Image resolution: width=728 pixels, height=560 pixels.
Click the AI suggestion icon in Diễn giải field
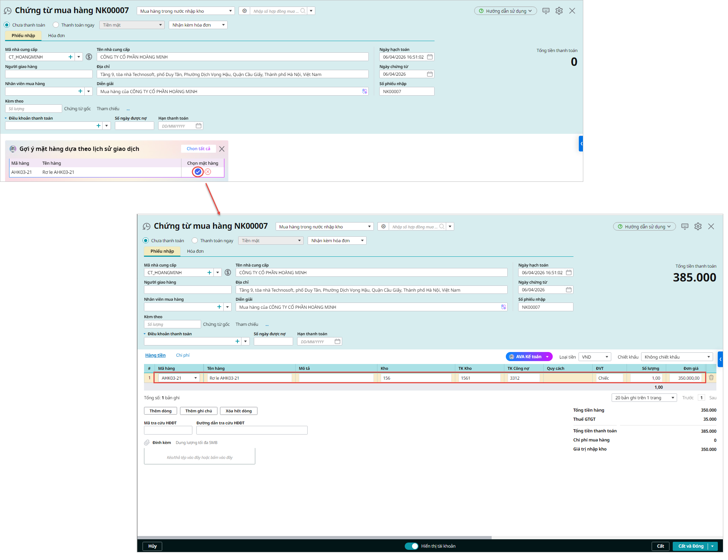click(x=503, y=307)
